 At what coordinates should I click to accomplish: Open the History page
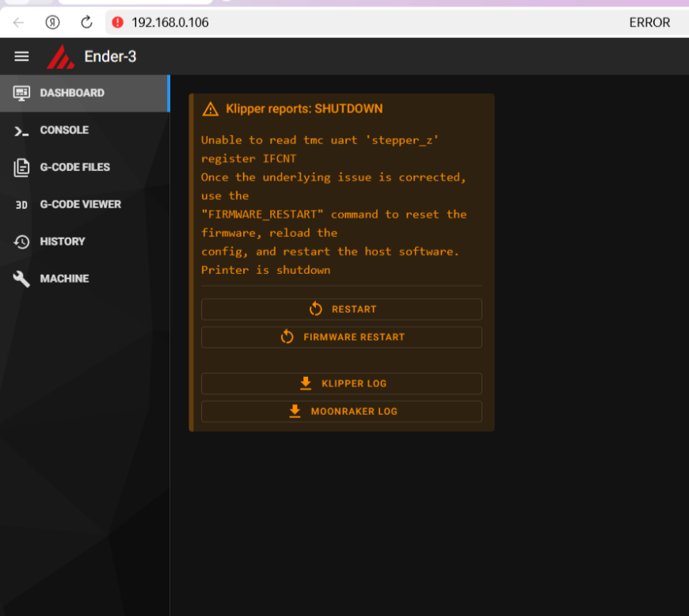click(85, 241)
